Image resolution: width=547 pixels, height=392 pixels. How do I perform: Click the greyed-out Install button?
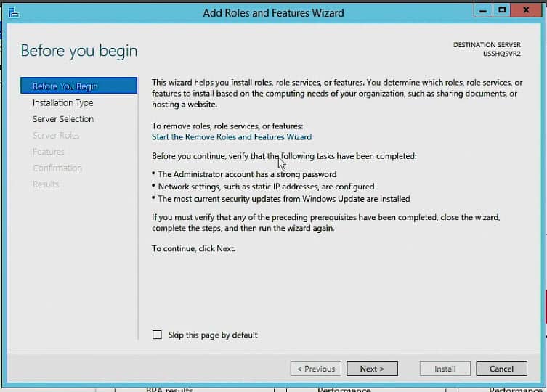coord(445,369)
